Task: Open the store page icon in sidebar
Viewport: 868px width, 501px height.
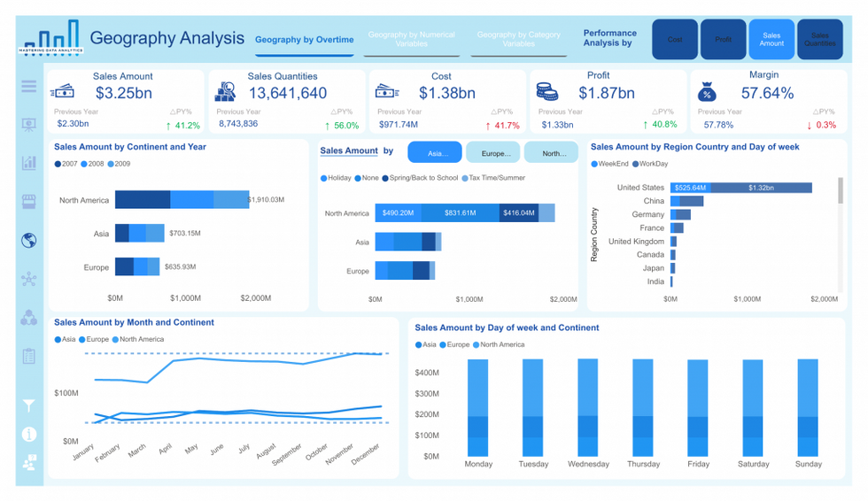Action: (28, 201)
